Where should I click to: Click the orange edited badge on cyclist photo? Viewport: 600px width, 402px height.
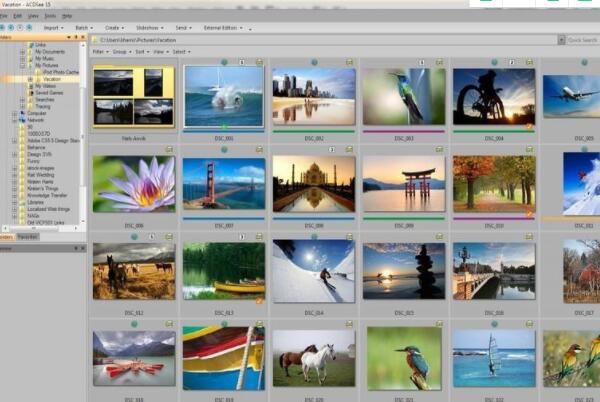pyautogui.click(x=529, y=126)
